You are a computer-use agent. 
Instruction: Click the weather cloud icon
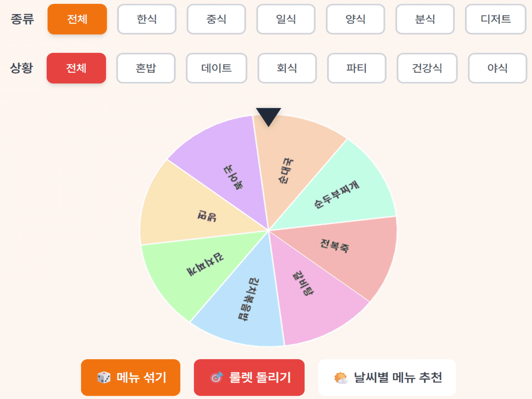[x=341, y=378]
